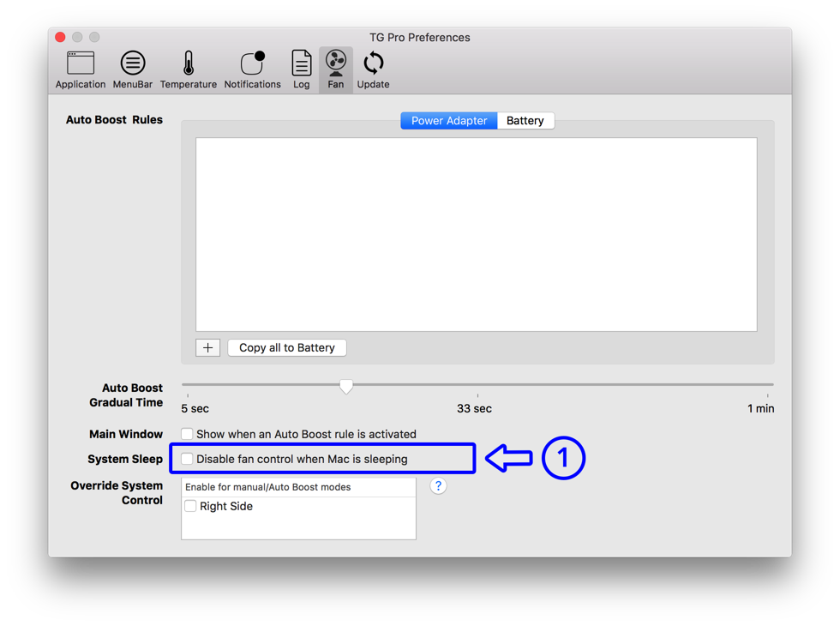Viewport: 840px width, 626px height.
Task: Select the Fan preferences pane
Action: pyautogui.click(x=336, y=70)
